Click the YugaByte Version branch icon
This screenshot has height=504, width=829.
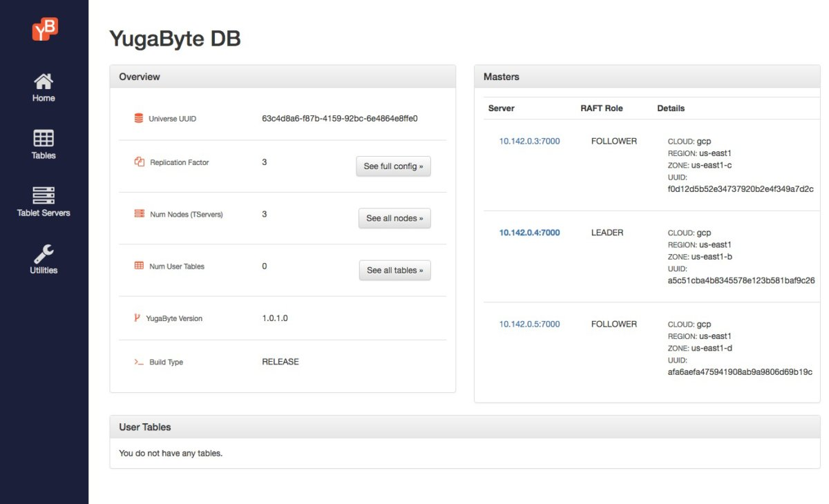(137, 318)
